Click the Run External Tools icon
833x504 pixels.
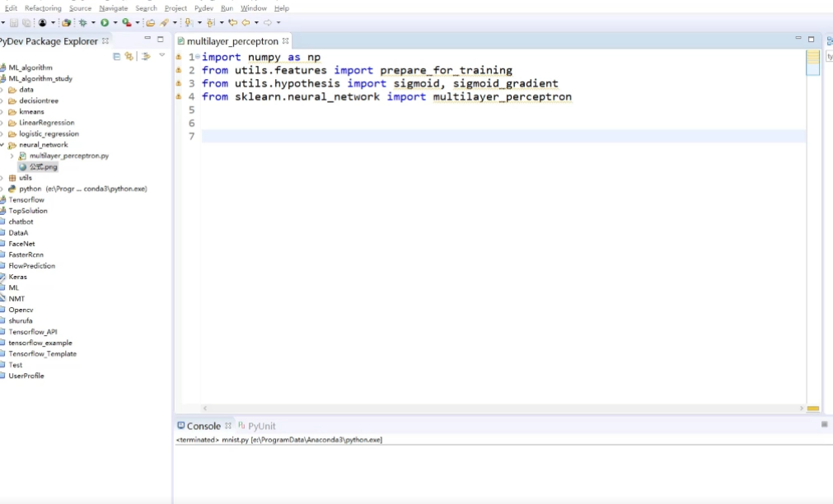tap(126, 23)
